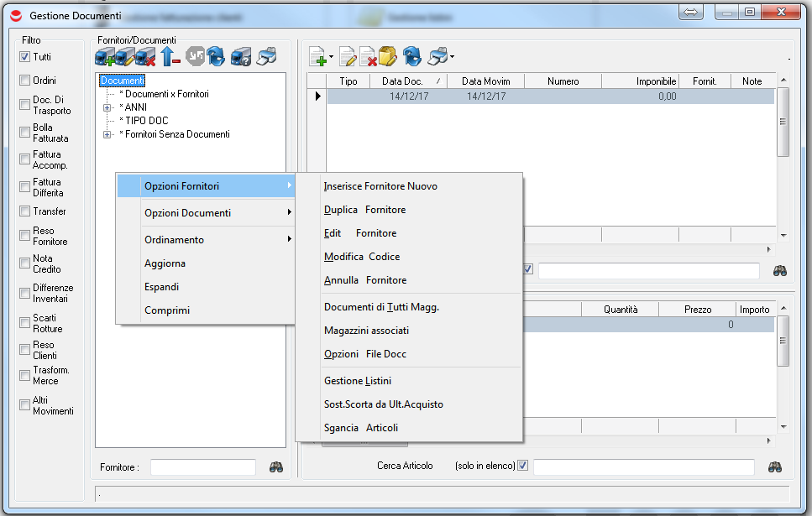The height and width of the screenshot is (516, 812).
Task: Click the add new supplier truck icon
Action: coord(104,57)
